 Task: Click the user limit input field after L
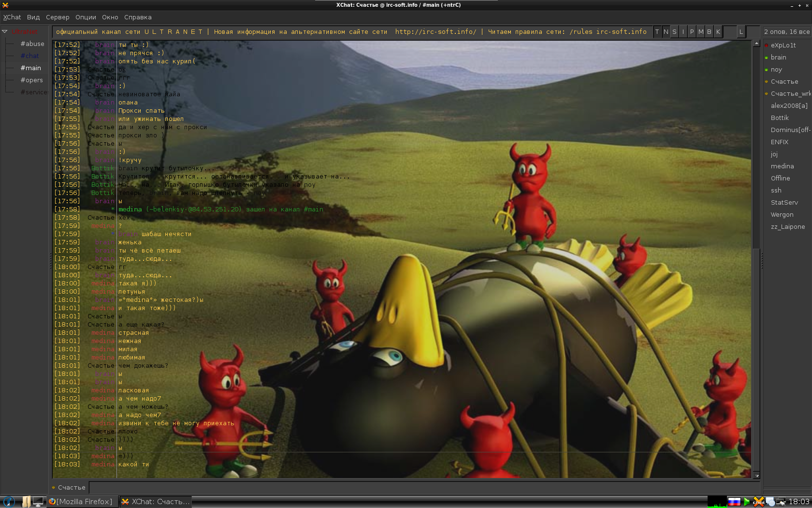click(x=753, y=32)
